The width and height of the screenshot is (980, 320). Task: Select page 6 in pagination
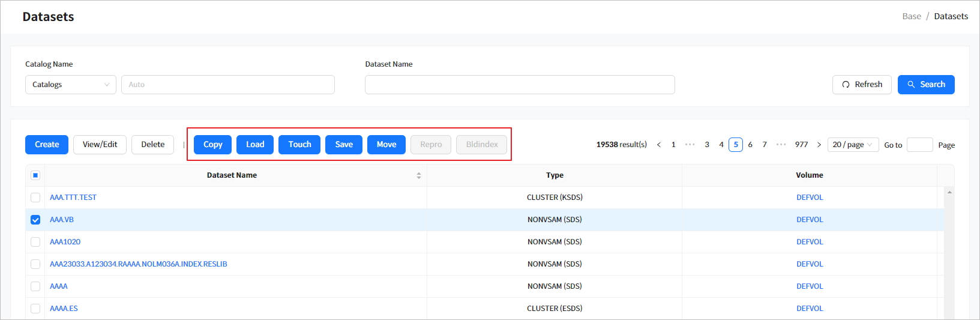click(750, 145)
